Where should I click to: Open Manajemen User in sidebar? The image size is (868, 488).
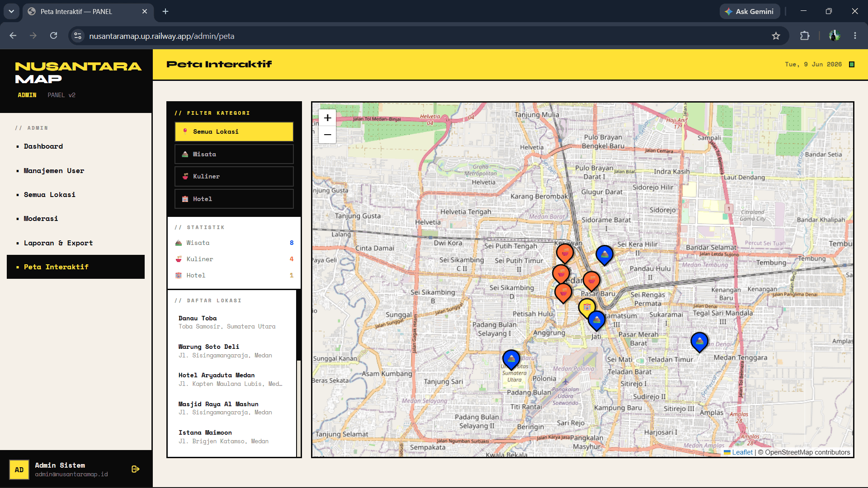pos(76,170)
